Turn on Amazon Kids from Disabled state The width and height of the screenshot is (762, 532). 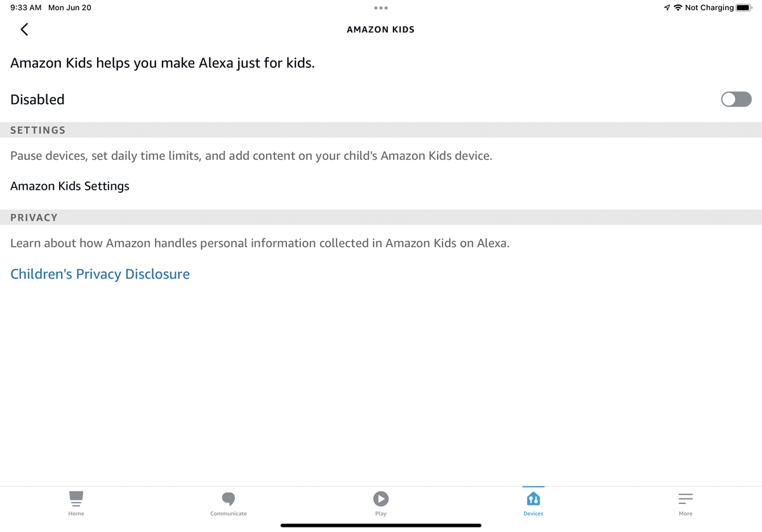(735, 99)
